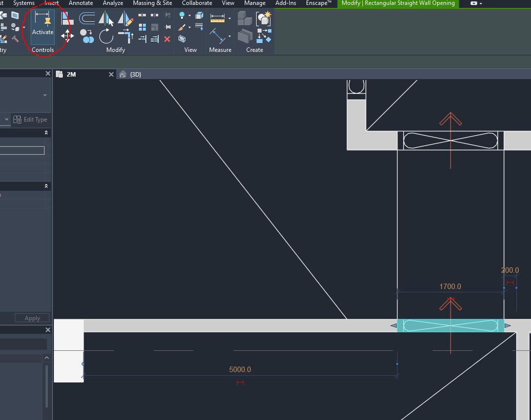Close the 2M view tab
531x420 pixels.
[x=111, y=75]
